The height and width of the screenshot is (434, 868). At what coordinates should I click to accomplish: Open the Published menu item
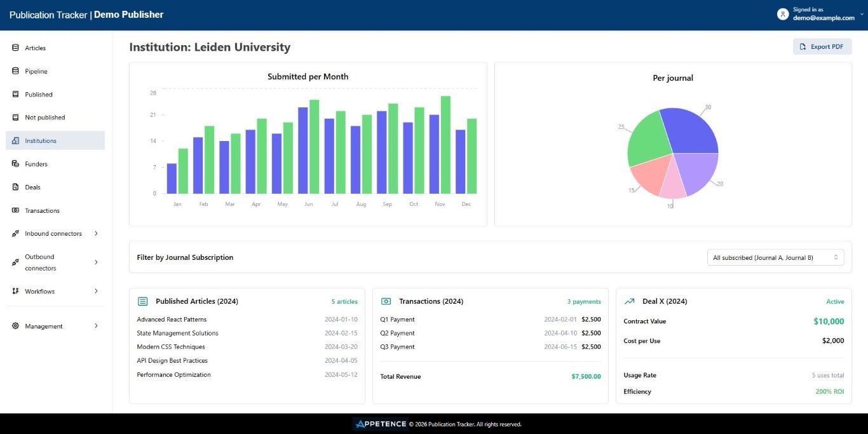point(39,95)
